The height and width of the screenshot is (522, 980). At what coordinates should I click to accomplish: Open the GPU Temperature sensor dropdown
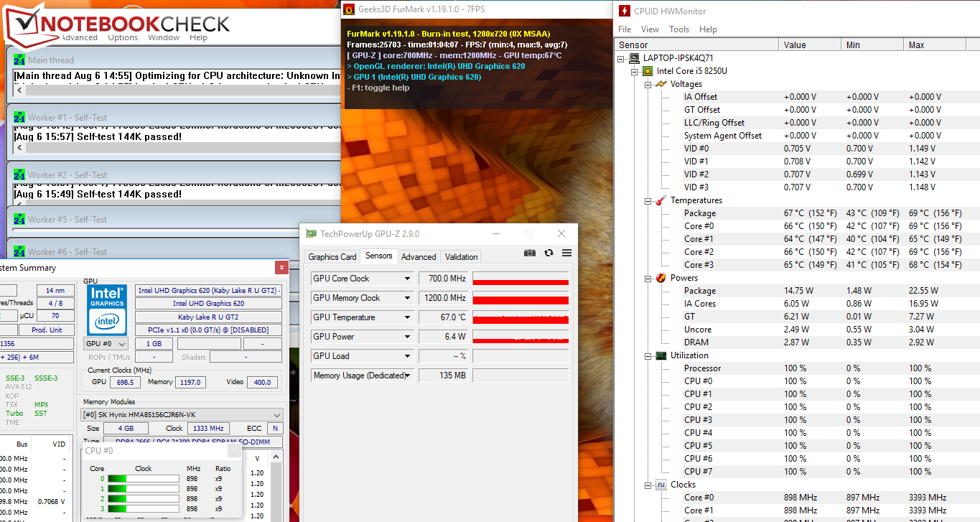(x=407, y=317)
